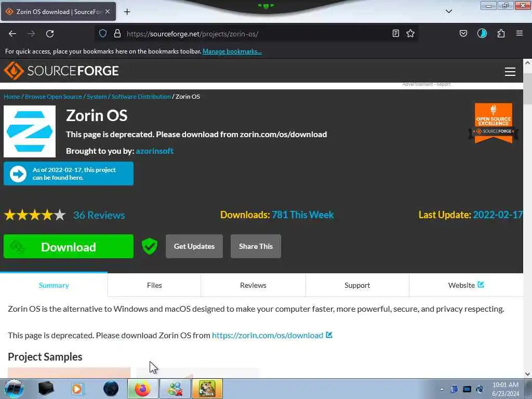
Task: Open the Browse Open Source breadcrumb
Action: 54,97
